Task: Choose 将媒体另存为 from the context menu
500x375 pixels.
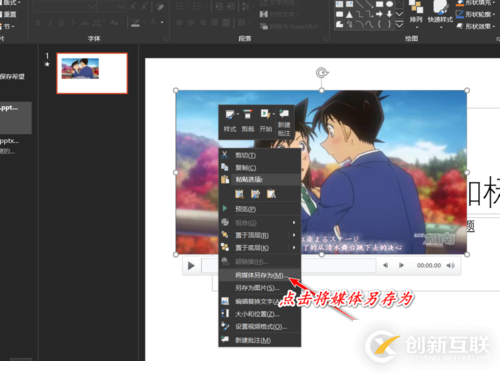Action: (x=260, y=275)
